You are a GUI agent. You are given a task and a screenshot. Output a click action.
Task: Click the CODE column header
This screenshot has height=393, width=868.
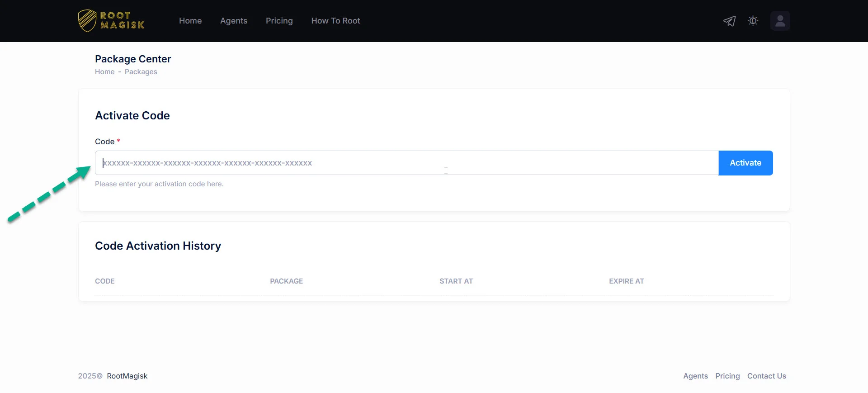(105, 281)
